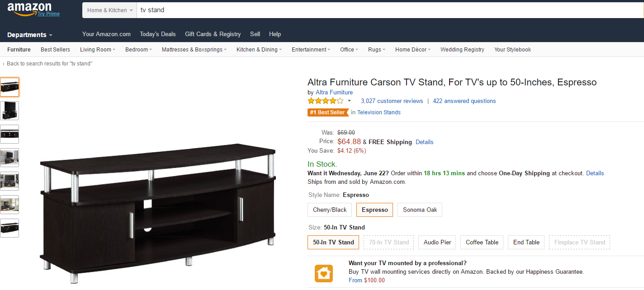Open the Living Room furniture menu

coord(97,50)
